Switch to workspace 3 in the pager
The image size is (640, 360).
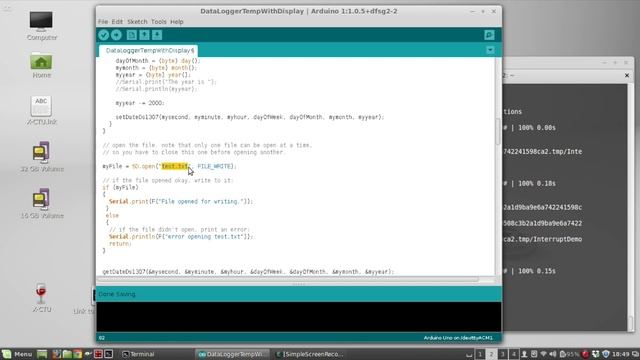(502, 354)
